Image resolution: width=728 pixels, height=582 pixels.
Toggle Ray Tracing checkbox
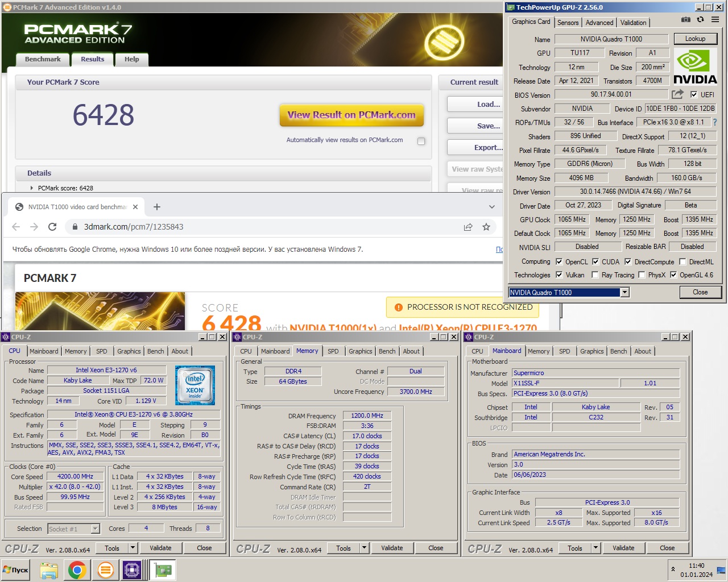595,275
